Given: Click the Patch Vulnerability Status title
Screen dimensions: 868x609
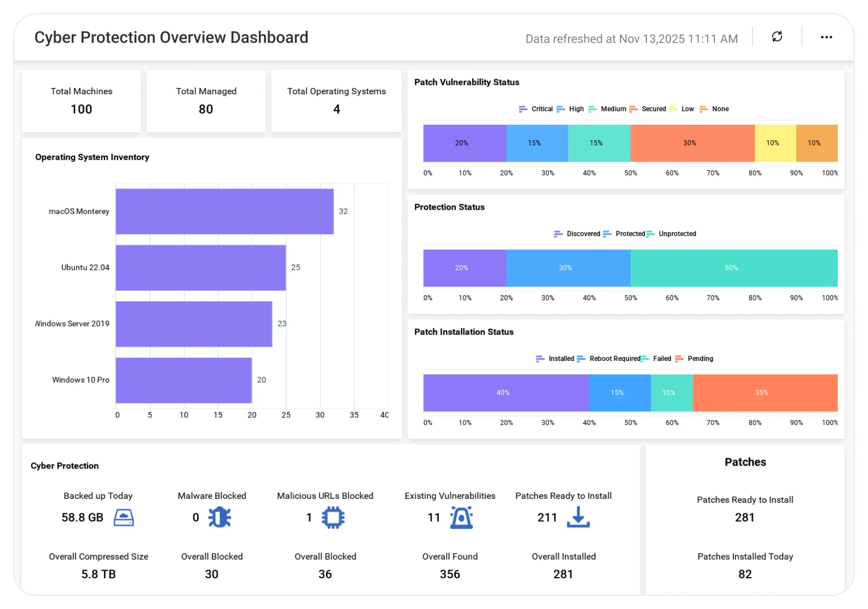Looking at the screenshot, I should click(x=467, y=82).
